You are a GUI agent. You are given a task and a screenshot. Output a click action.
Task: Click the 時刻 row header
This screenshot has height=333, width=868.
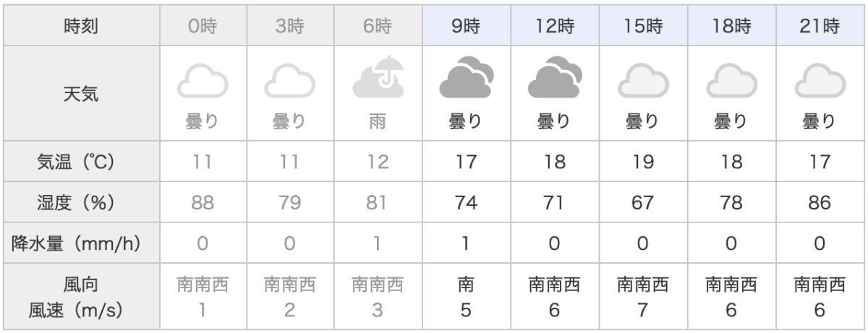[x=81, y=27]
